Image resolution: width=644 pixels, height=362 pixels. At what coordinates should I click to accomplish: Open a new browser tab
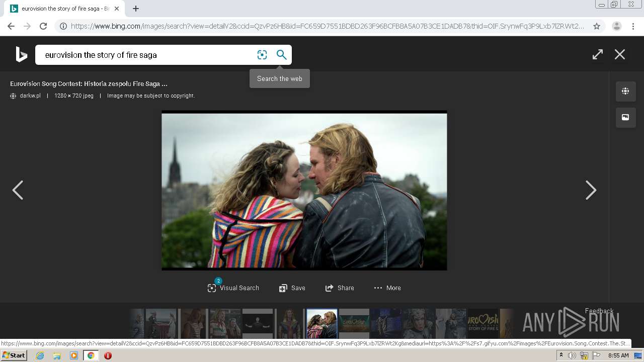[x=136, y=9]
